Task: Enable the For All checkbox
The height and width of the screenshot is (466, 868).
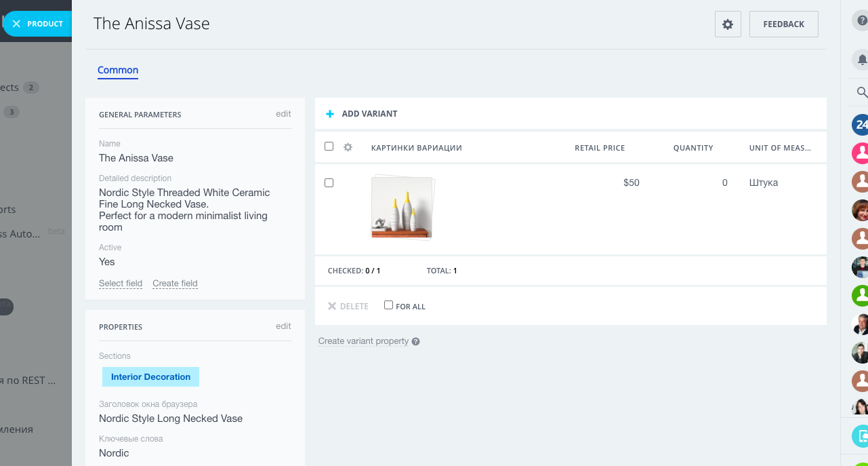Action: click(388, 305)
